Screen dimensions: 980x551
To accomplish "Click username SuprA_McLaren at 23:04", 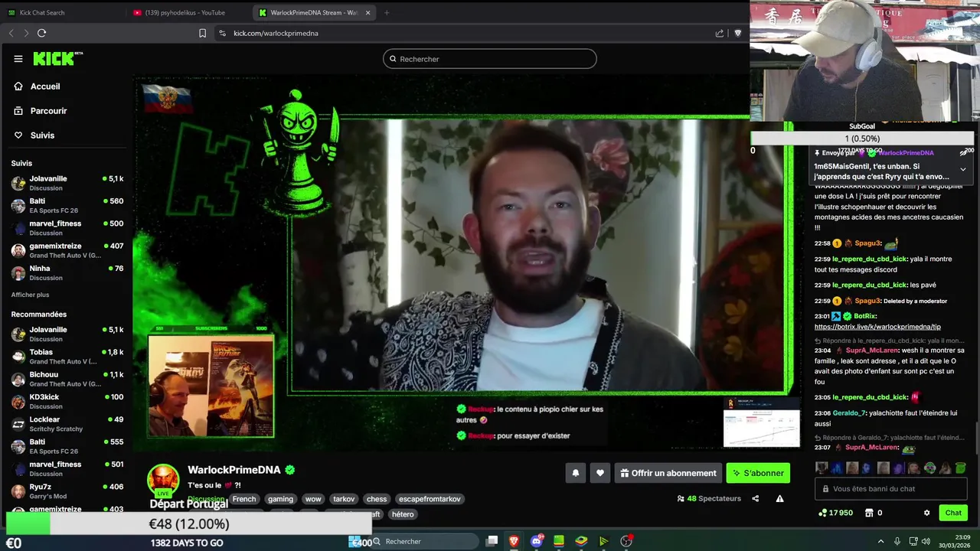I will [872, 350].
